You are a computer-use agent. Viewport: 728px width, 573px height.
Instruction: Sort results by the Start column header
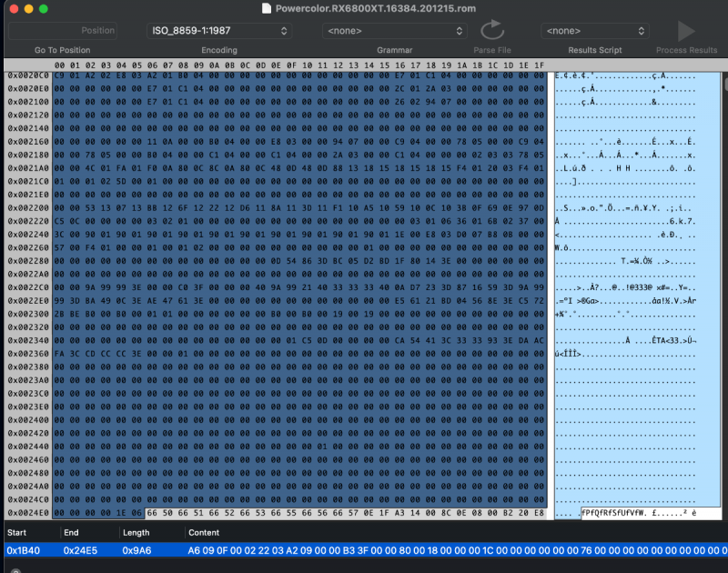coord(17,532)
